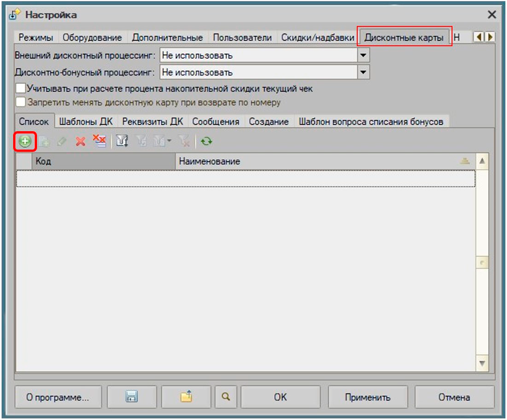Click the floppy disk save button
The image size is (507, 420).
click(131, 397)
